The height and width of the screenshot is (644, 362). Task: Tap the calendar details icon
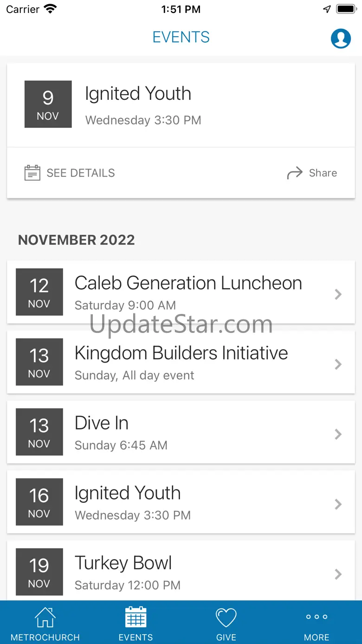[x=32, y=173]
